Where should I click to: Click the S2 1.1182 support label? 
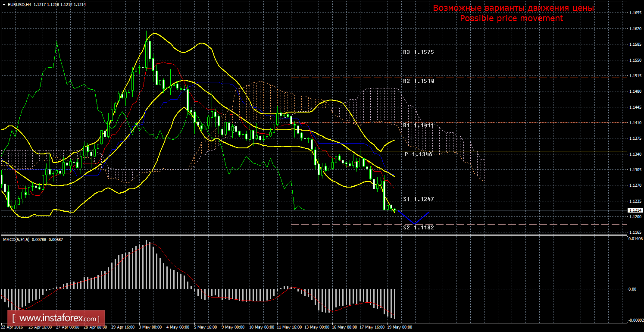coord(419,227)
